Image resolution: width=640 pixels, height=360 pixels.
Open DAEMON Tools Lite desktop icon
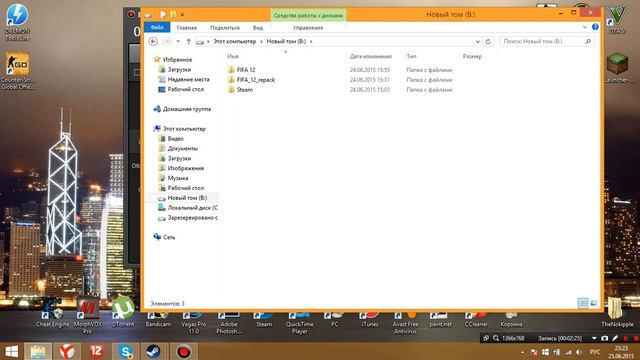17,22
